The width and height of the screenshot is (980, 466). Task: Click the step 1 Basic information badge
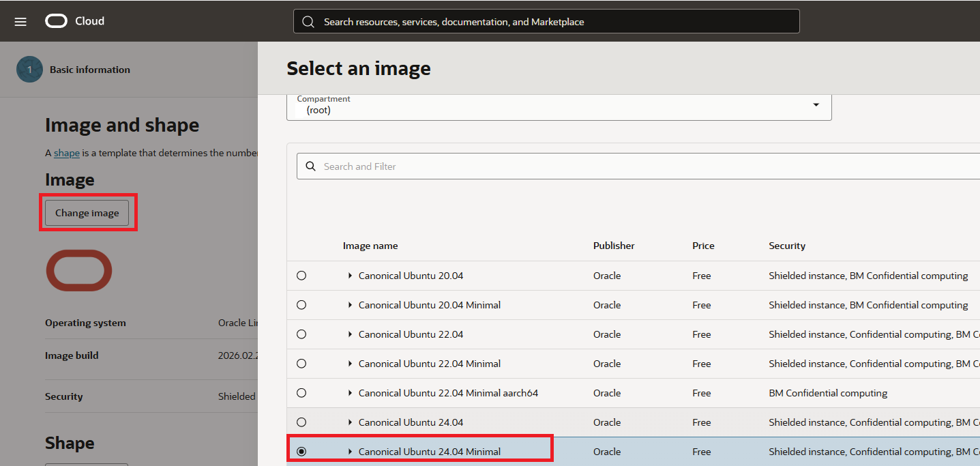point(29,70)
